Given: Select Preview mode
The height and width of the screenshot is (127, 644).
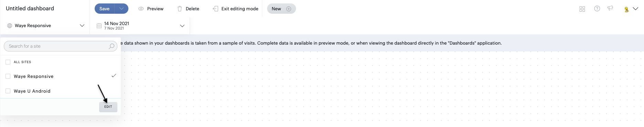Looking at the screenshot, I should [x=151, y=9].
